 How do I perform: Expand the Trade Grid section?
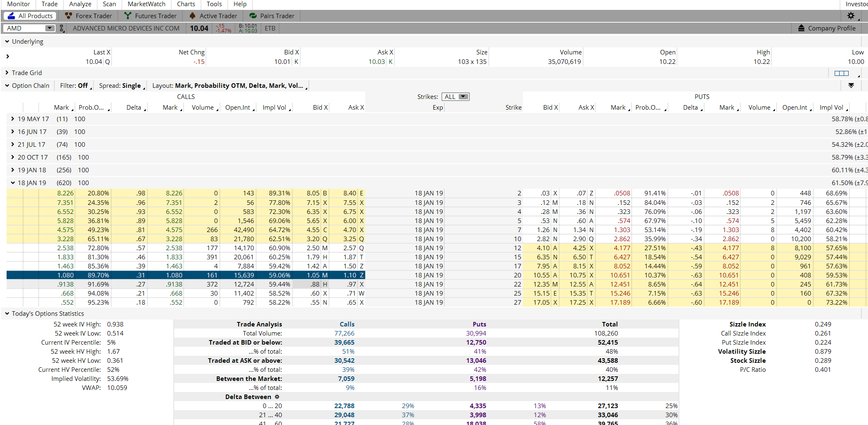point(7,73)
